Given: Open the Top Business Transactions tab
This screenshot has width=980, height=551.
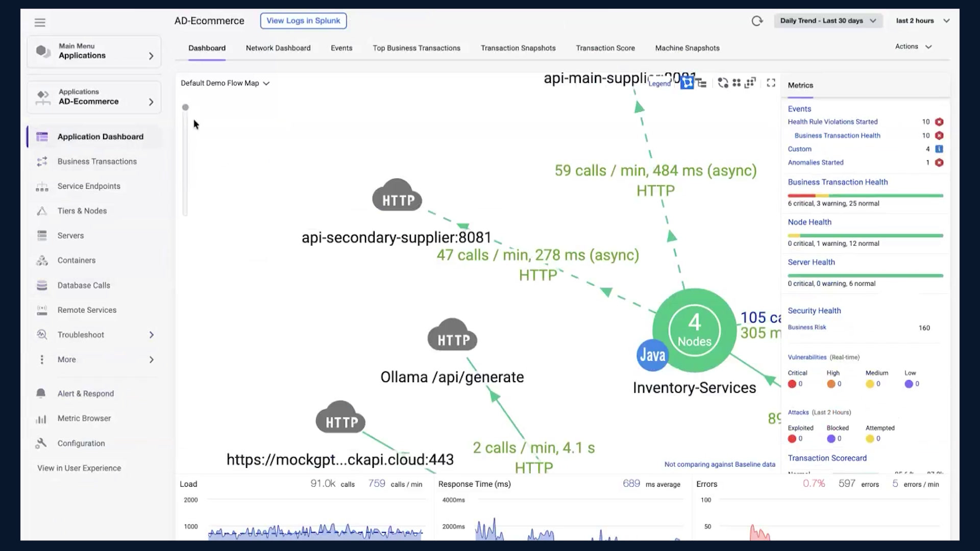Looking at the screenshot, I should [416, 48].
